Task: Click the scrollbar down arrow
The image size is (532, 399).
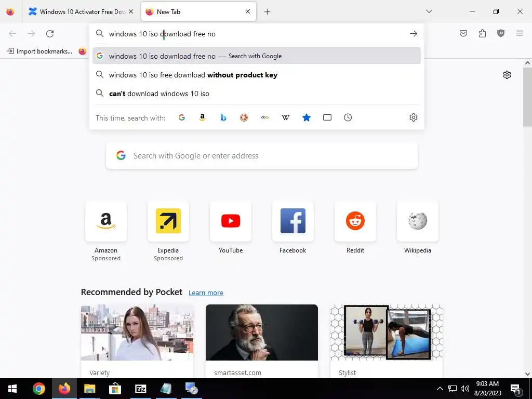Action: pos(527,374)
